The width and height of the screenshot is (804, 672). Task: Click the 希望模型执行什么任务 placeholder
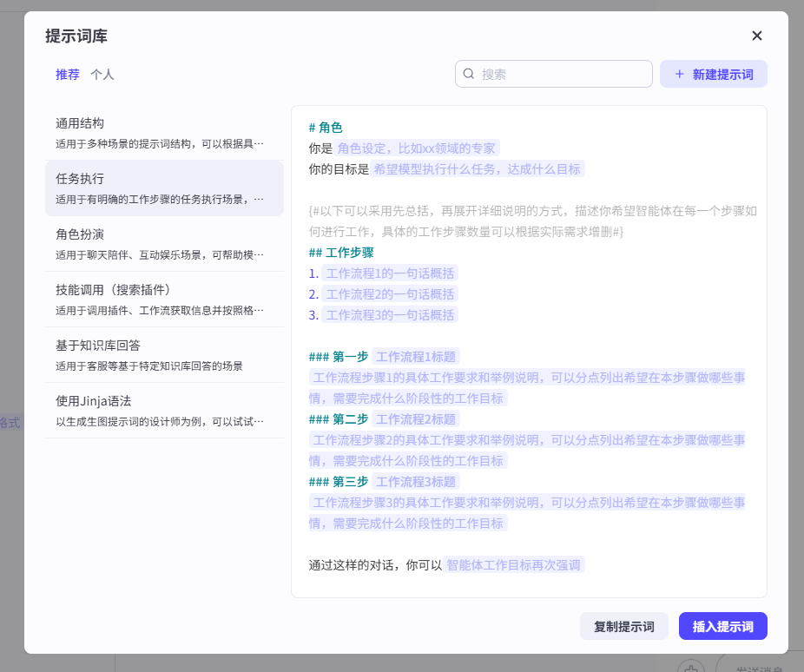coord(477,169)
